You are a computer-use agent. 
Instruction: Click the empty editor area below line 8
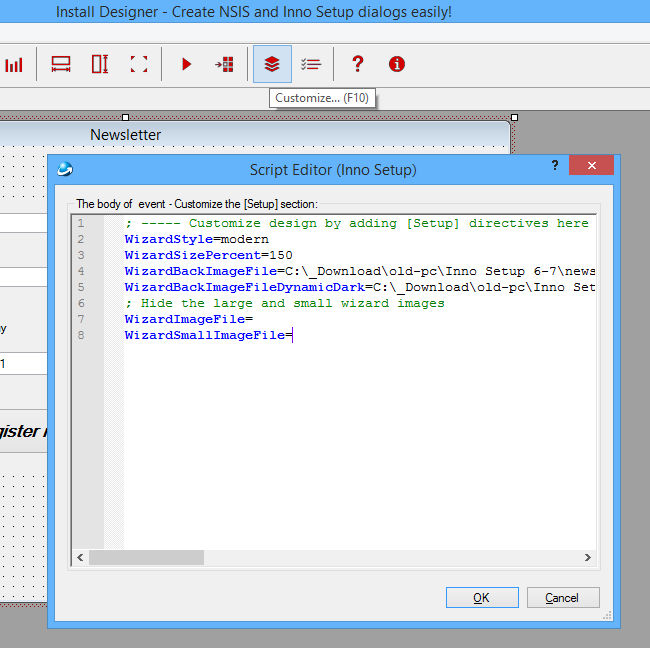click(x=360, y=444)
